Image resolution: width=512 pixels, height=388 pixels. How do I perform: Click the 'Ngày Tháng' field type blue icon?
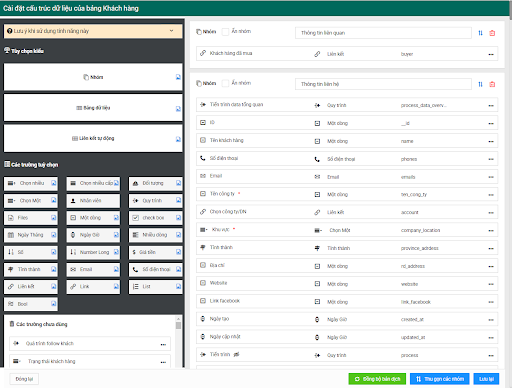point(54,235)
